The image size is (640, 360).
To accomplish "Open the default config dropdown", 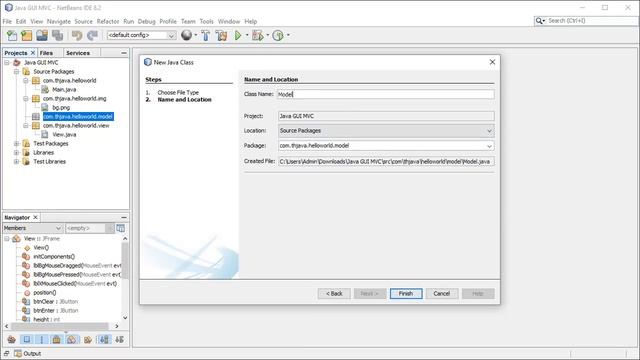I will coord(171,36).
